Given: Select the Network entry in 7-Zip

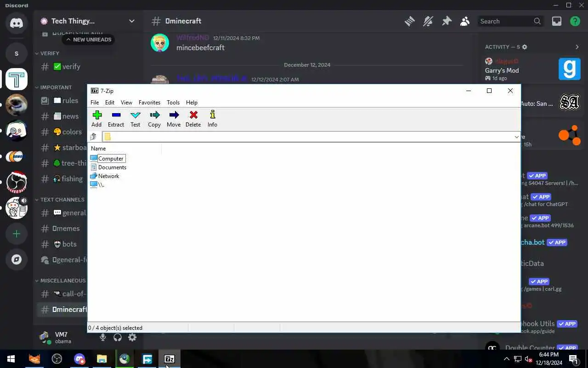Looking at the screenshot, I should pos(105,176).
